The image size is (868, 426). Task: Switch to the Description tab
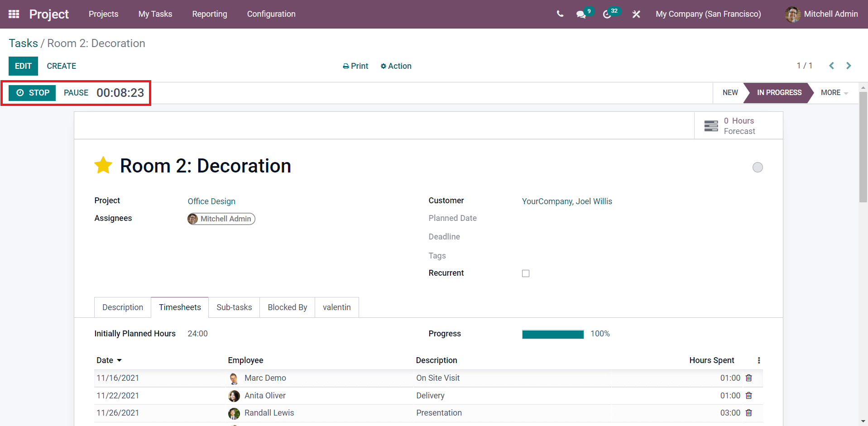pos(123,307)
